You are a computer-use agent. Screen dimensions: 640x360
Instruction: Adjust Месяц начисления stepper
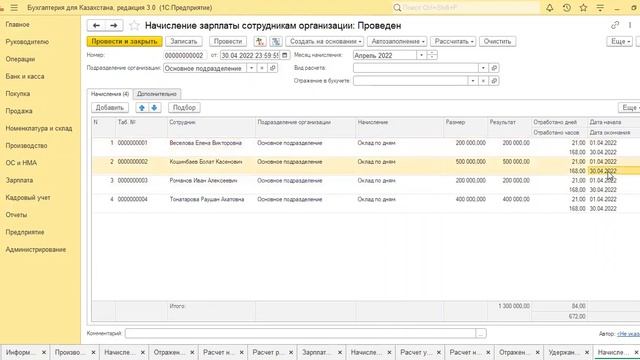[432, 55]
